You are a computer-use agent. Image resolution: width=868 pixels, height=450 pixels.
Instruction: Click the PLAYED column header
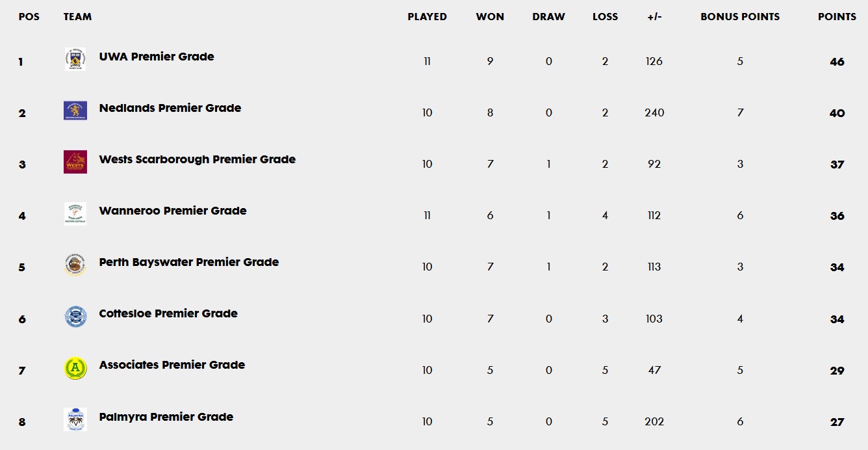tap(427, 17)
